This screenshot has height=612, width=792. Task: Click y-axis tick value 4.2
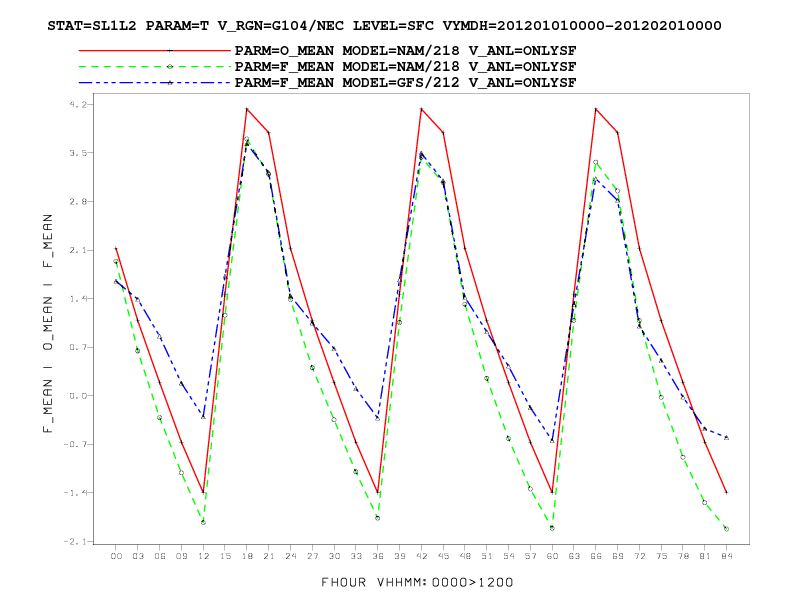tap(77, 105)
